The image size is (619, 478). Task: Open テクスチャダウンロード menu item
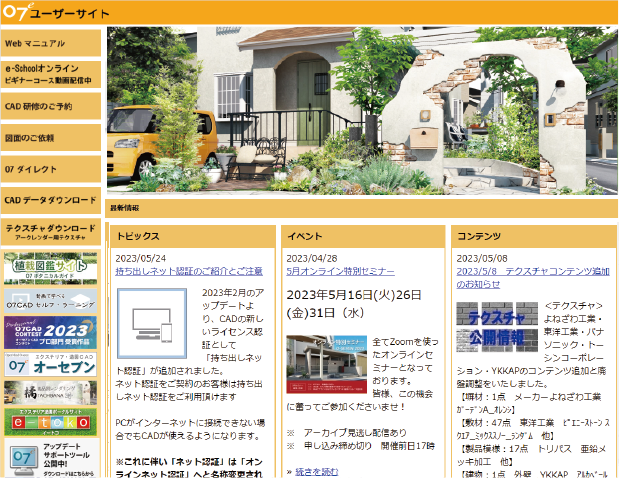(50, 232)
